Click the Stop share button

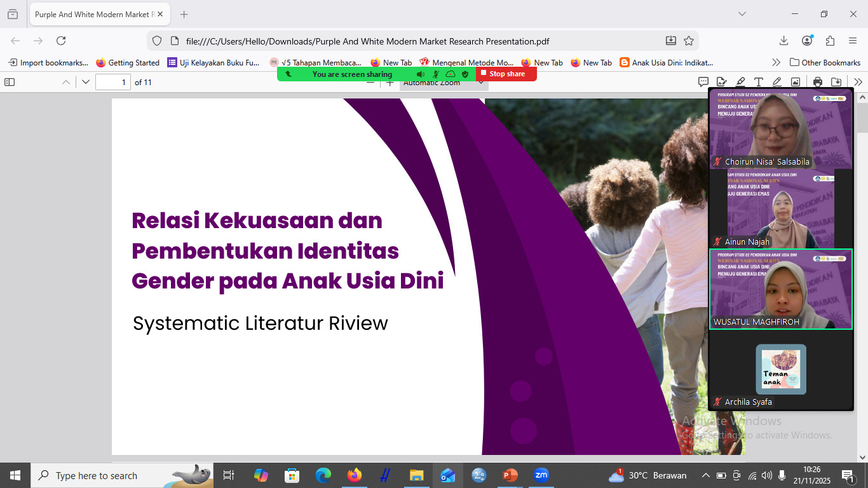coord(506,74)
